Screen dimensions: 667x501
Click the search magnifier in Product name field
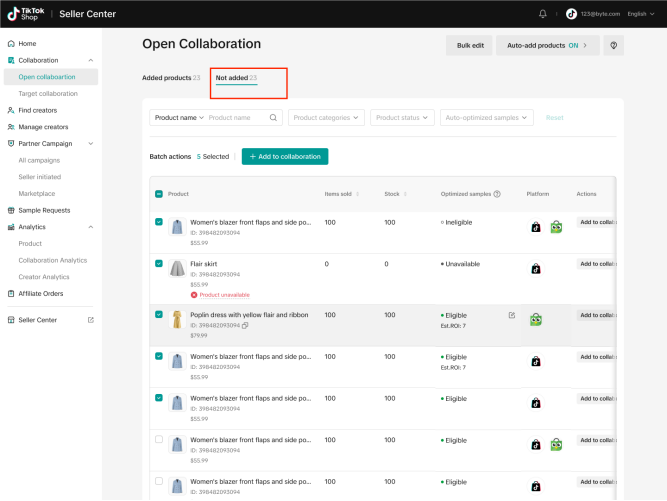[x=274, y=117]
